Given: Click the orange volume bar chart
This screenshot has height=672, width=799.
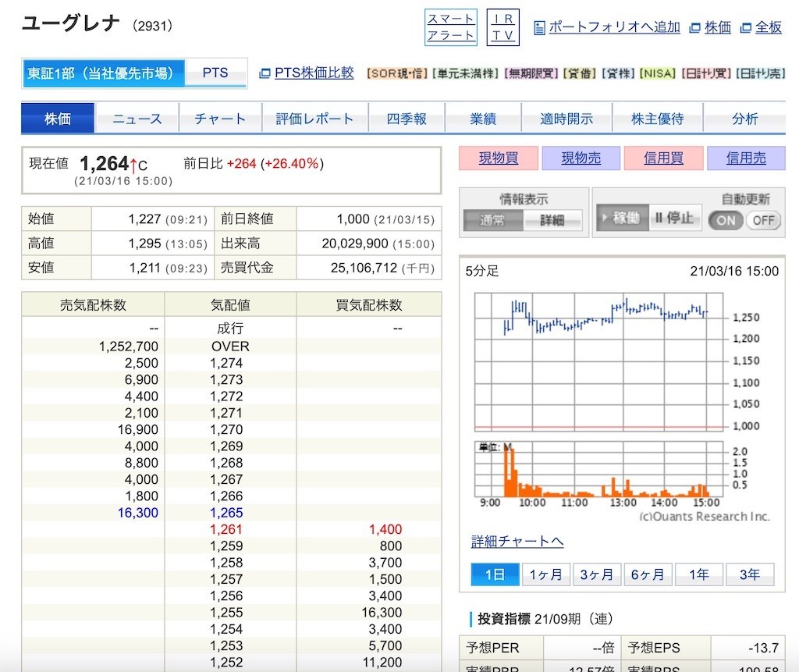Looking at the screenshot, I should 598,469.
